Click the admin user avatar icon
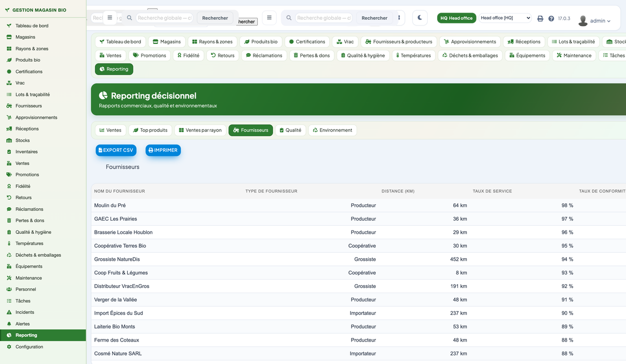The image size is (626, 364). click(x=583, y=21)
